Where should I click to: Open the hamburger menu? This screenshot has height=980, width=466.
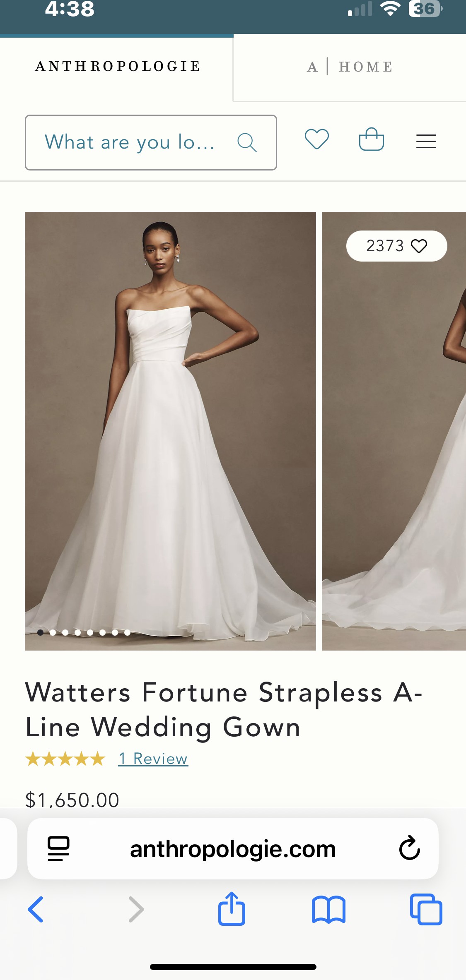point(426,141)
